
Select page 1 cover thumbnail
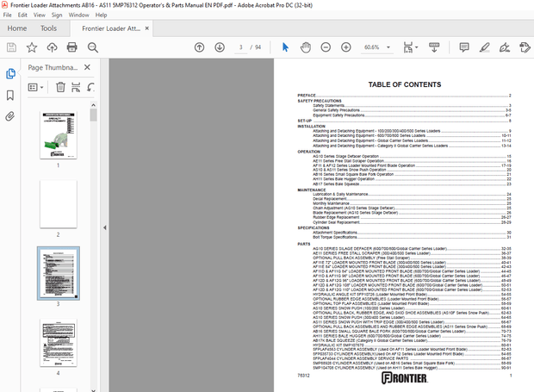[59, 135]
